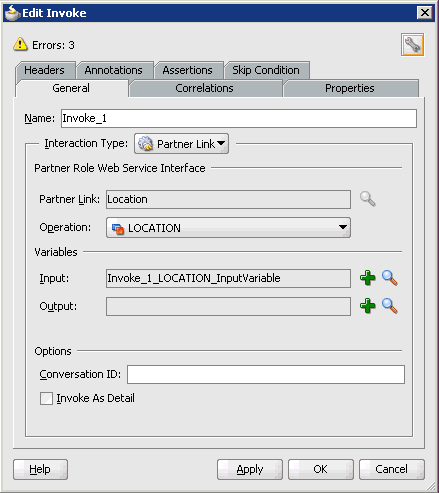Screen dimensions: 439x493
Task: Click the empty Output variable field
Action: tap(228, 306)
